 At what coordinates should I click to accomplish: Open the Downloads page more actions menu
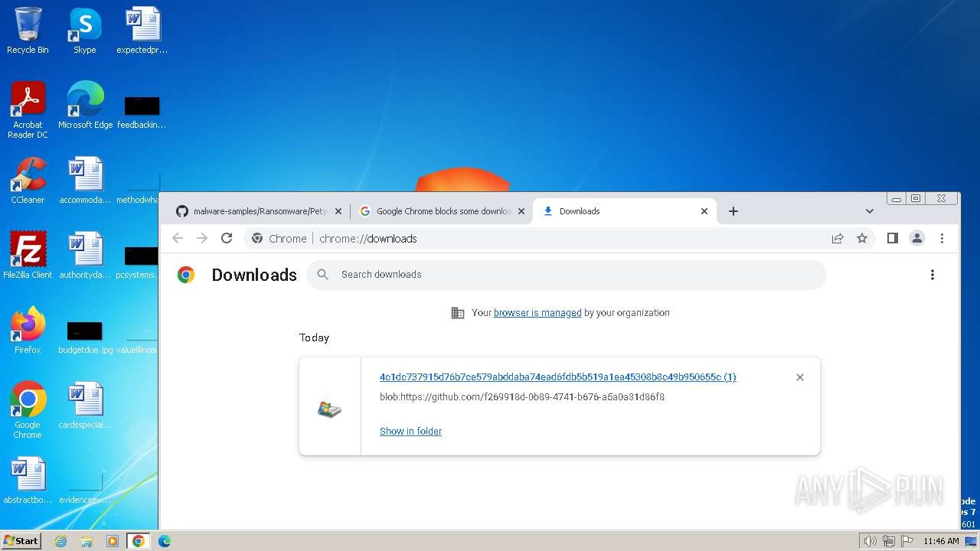point(933,275)
